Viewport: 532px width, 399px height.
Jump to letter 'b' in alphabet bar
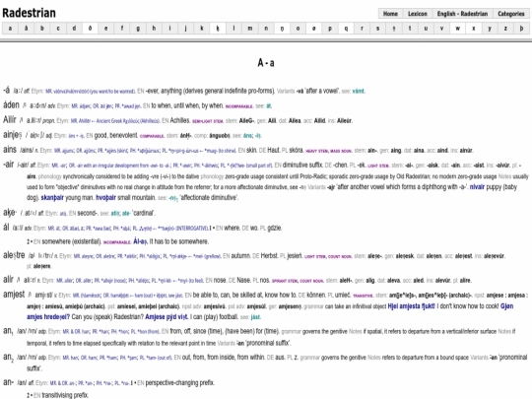point(42,29)
